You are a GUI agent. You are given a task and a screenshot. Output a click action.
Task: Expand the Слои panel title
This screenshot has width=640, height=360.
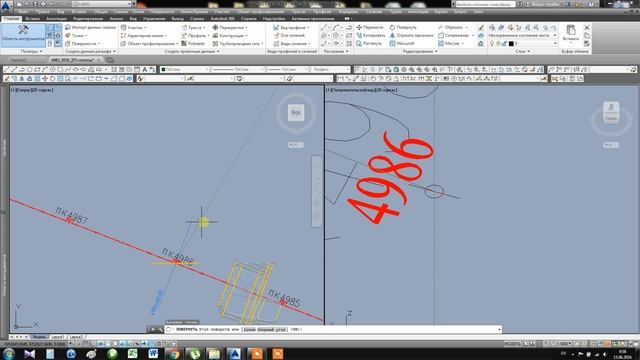tap(522, 51)
